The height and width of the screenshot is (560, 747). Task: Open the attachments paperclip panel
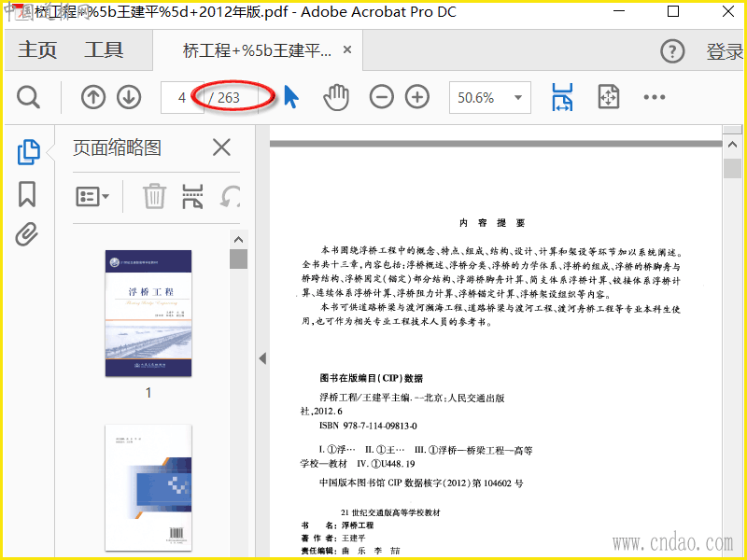coord(27,234)
